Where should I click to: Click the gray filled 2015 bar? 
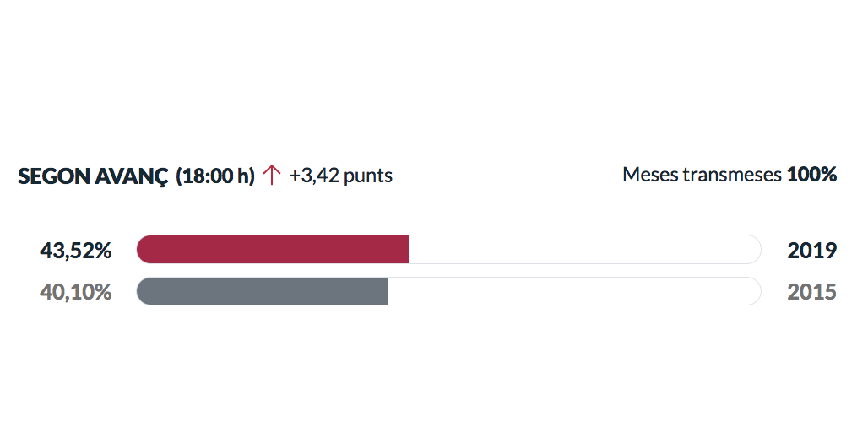(262, 291)
